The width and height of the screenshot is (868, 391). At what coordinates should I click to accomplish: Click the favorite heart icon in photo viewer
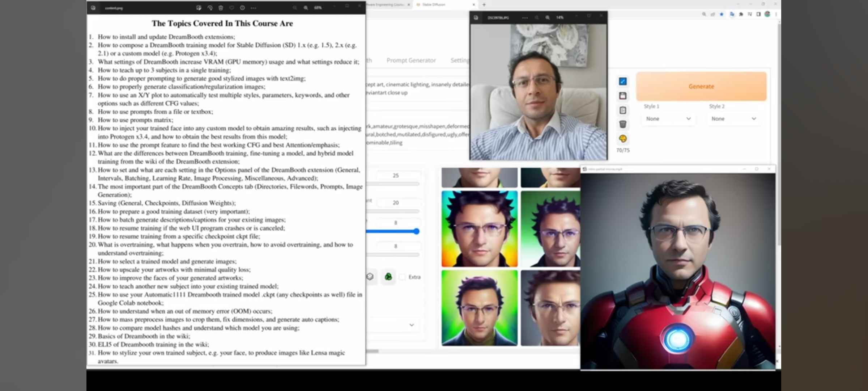[231, 8]
